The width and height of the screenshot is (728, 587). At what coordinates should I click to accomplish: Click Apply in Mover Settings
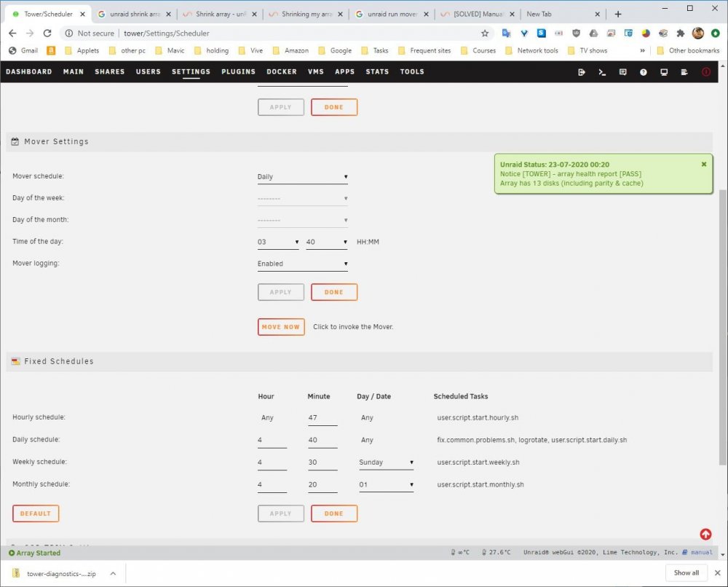(281, 292)
